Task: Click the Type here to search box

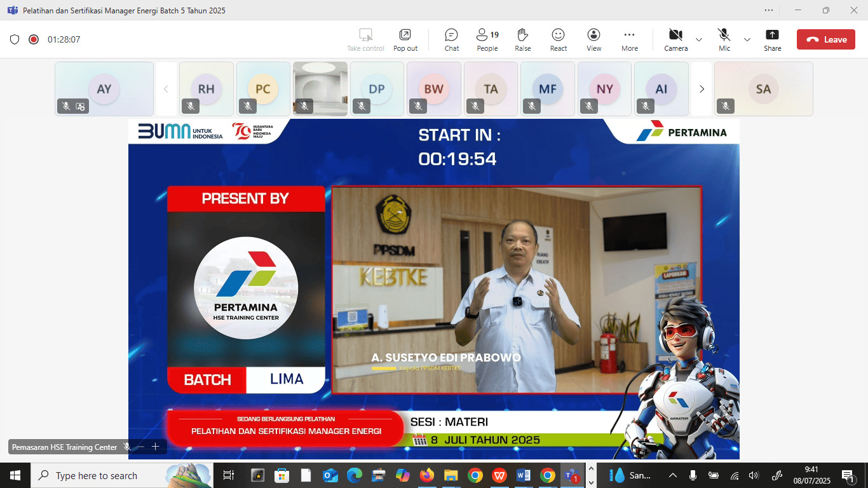Action: click(x=122, y=475)
